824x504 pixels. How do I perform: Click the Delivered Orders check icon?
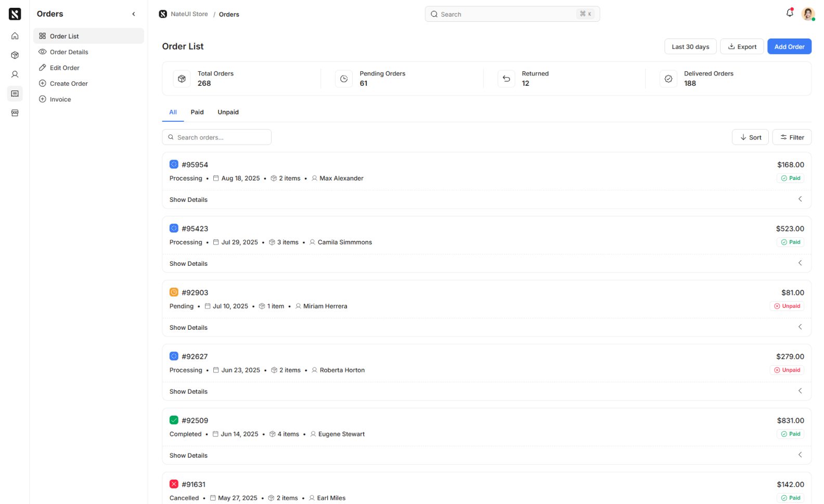pyautogui.click(x=668, y=79)
